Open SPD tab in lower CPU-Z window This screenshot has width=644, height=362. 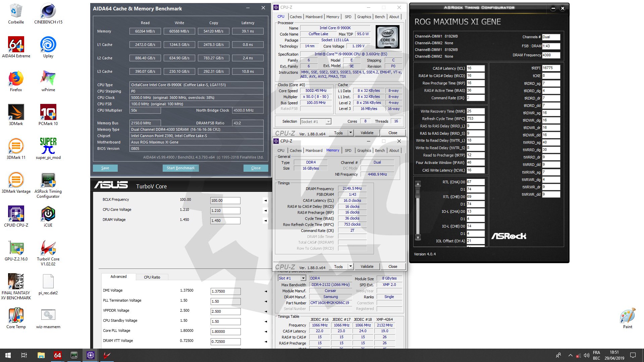pyautogui.click(x=348, y=150)
